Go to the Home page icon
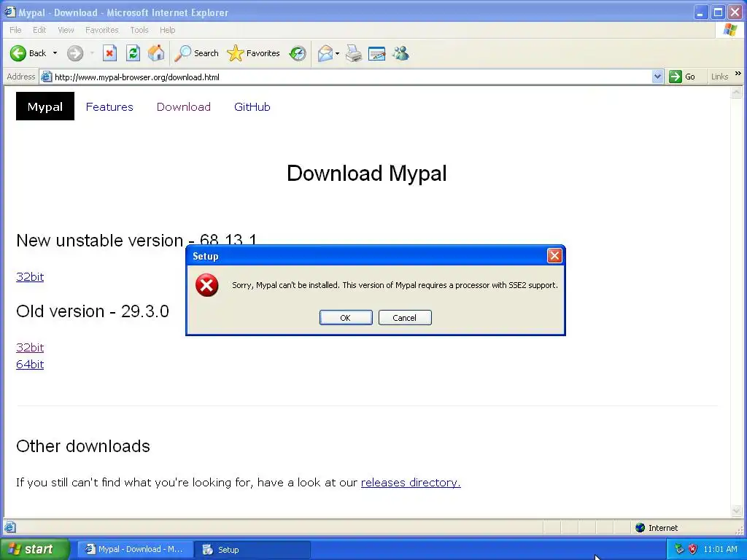Screen dimensions: 747x560 156,53
